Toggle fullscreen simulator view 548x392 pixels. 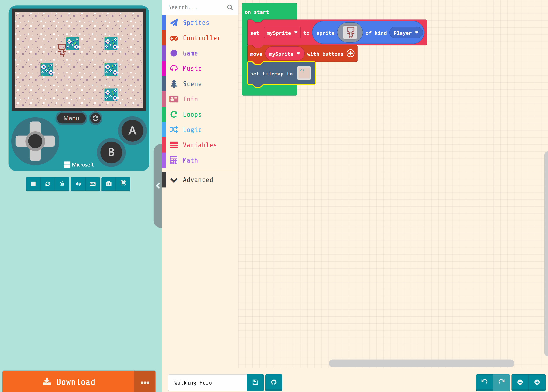click(123, 184)
